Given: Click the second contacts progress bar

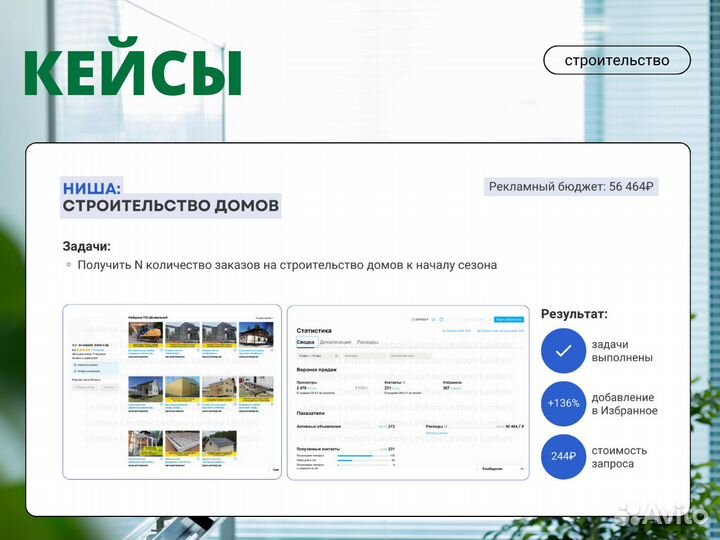Looking at the screenshot, I should click(x=363, y=460).
